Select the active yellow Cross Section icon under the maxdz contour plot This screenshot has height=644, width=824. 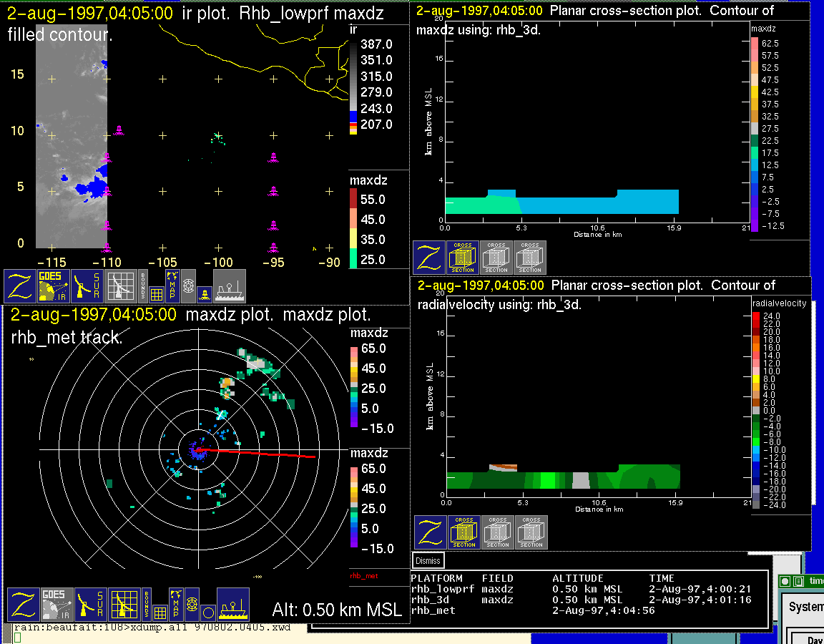(x=463, y=258)
